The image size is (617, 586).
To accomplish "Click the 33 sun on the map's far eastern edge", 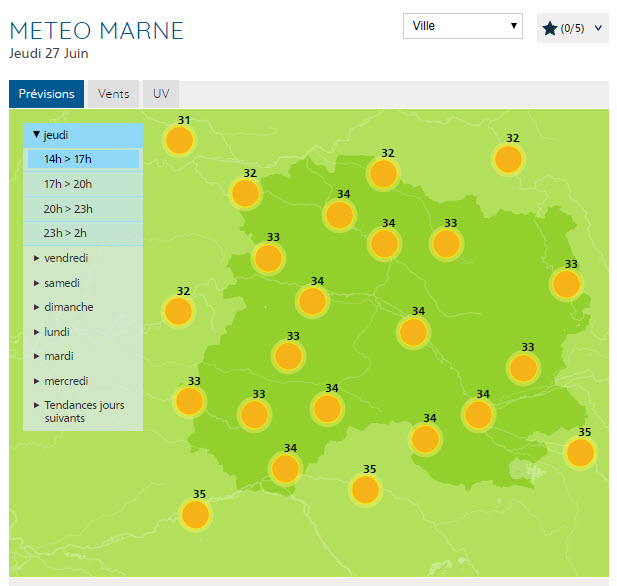I will 567,284.
